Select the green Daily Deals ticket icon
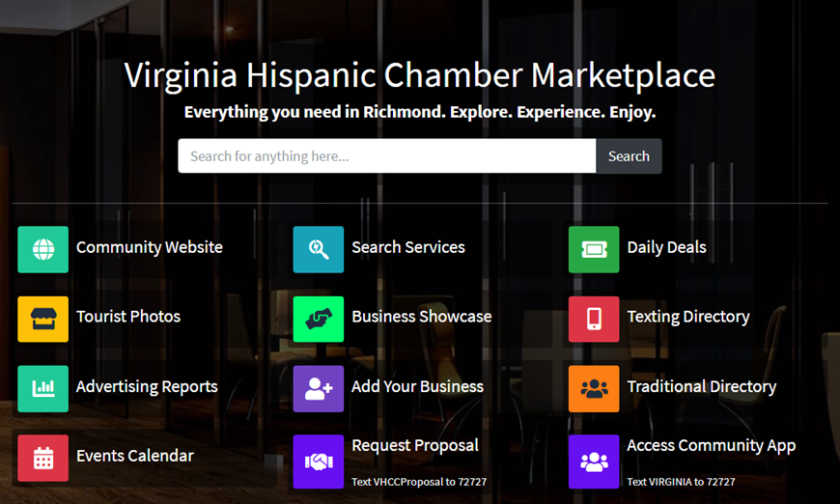 click(594, 250)
